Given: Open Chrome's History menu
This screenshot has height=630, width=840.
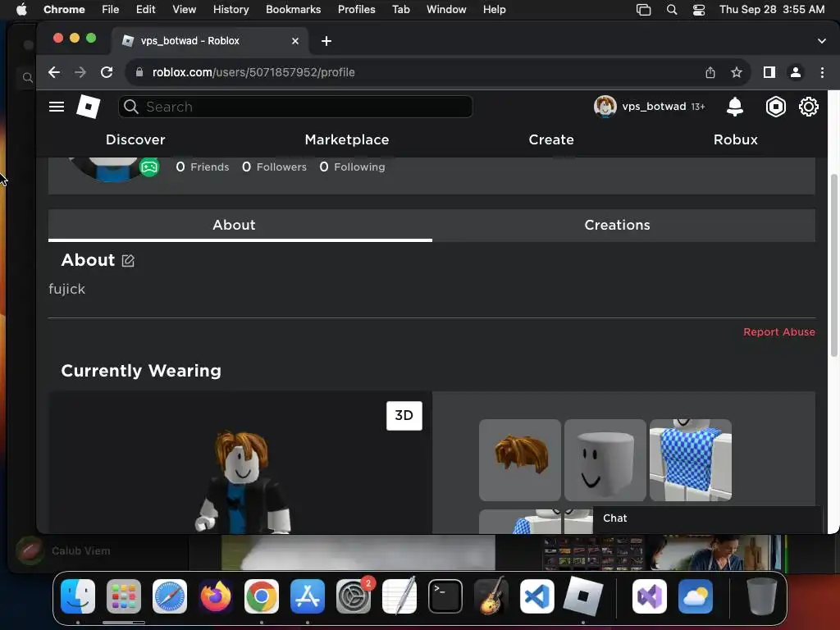Looking at the screenshot, I should 231,10.
